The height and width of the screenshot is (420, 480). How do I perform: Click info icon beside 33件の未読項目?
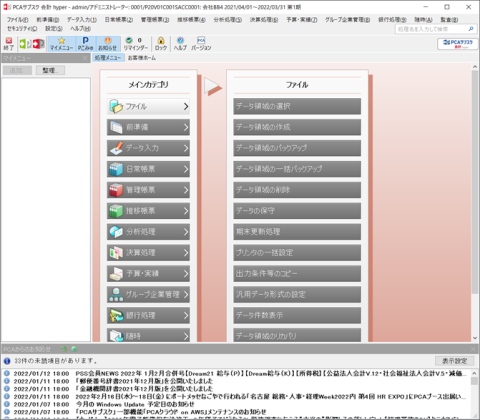[x=7, y=361]
